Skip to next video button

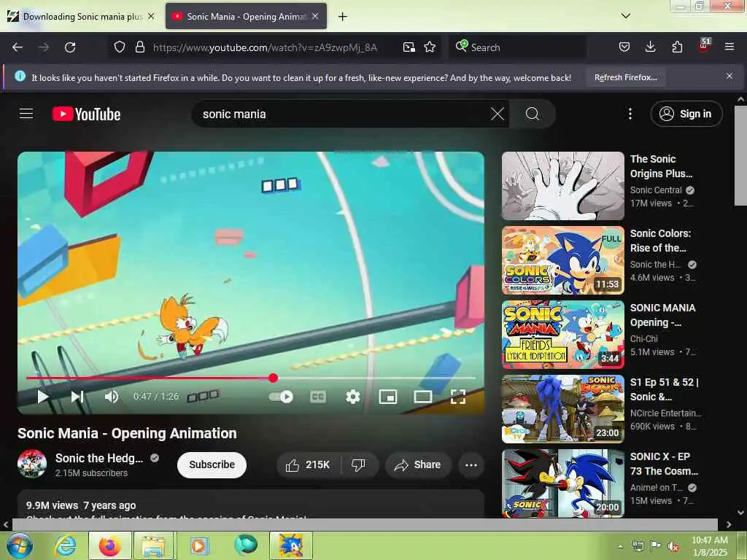pos(77,396)
